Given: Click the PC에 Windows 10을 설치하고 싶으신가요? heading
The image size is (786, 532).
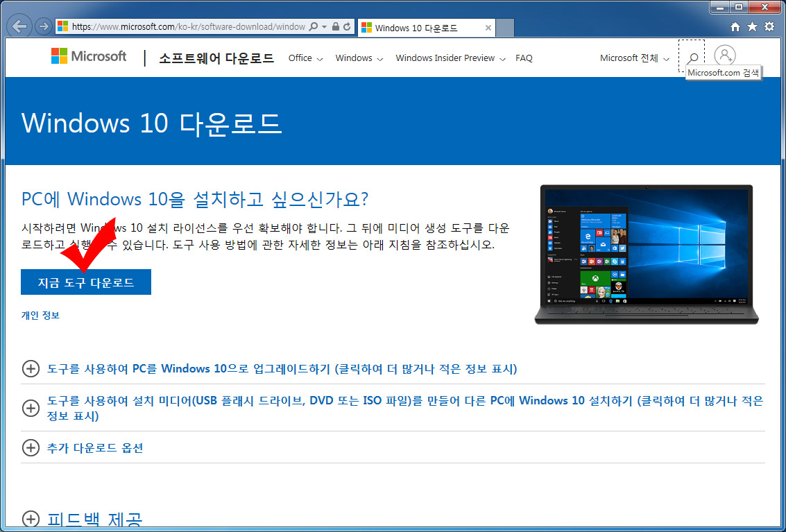Looking at the screenshot, I should [194, 199].
